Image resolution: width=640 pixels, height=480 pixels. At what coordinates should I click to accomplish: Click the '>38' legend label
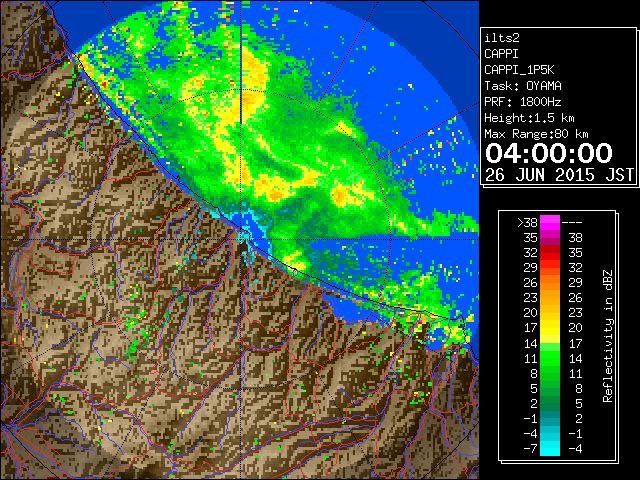[527, 222]
